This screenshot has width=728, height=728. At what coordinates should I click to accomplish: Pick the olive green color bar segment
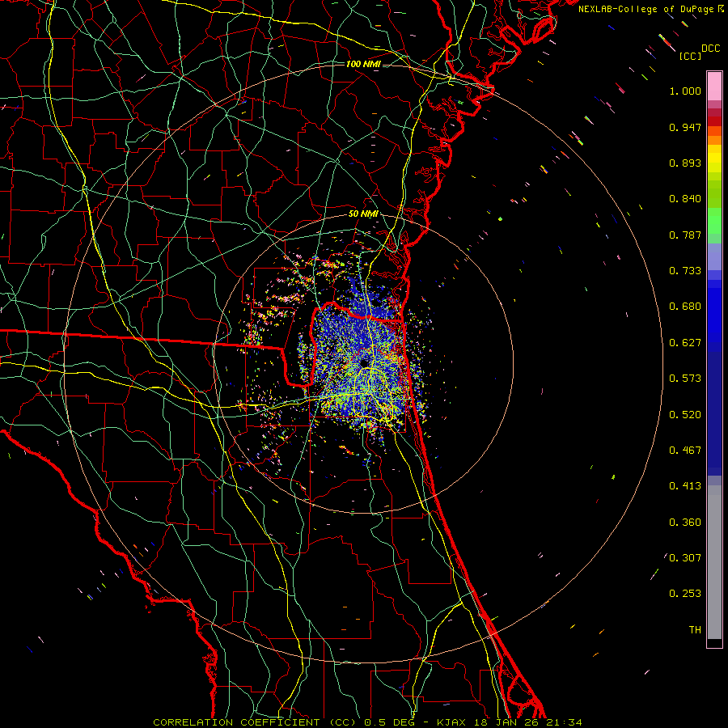tap(714, 194)
